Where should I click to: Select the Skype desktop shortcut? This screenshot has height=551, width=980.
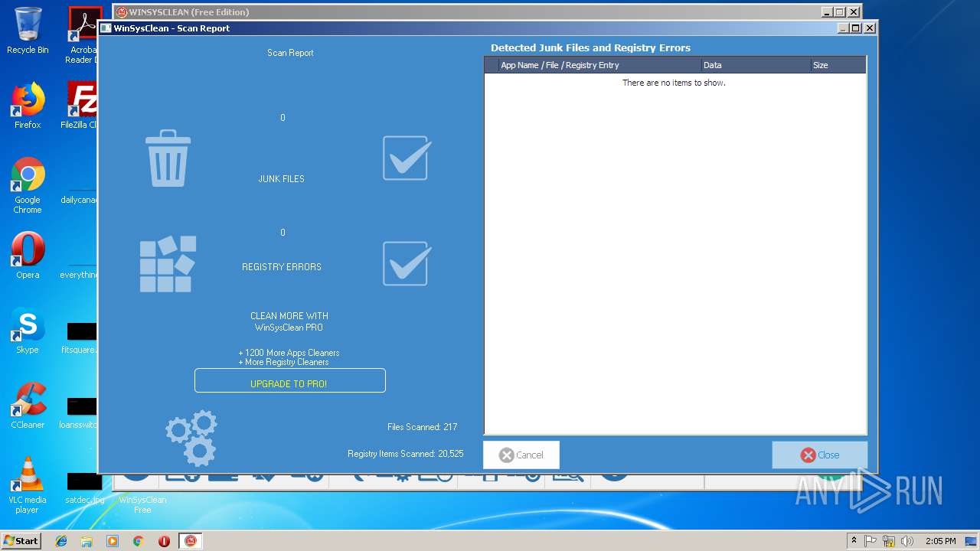28,331
